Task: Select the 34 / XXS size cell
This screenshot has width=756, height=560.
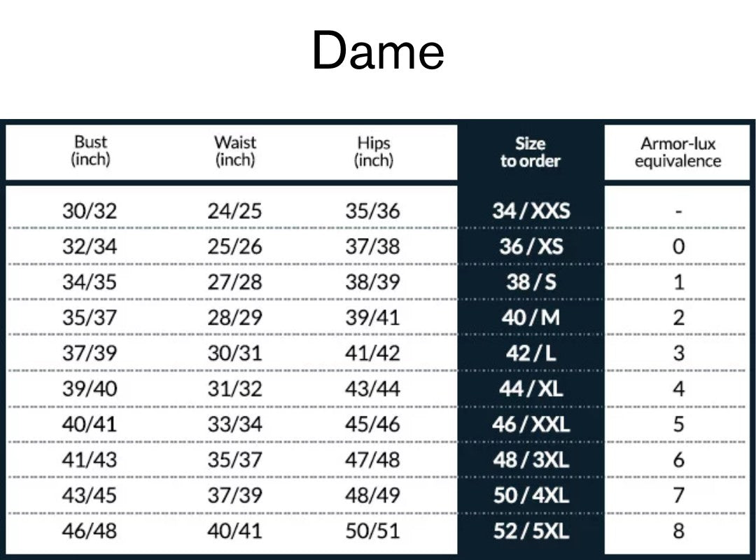Action: pos(531,211)
